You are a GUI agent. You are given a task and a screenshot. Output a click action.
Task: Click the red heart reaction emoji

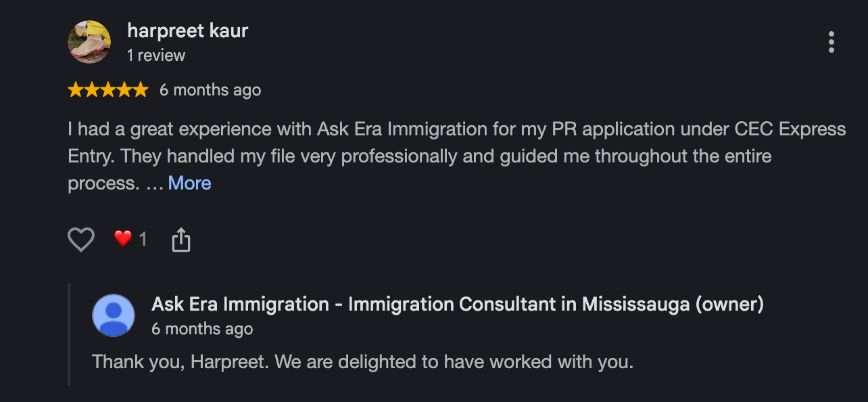pos(122,238)
